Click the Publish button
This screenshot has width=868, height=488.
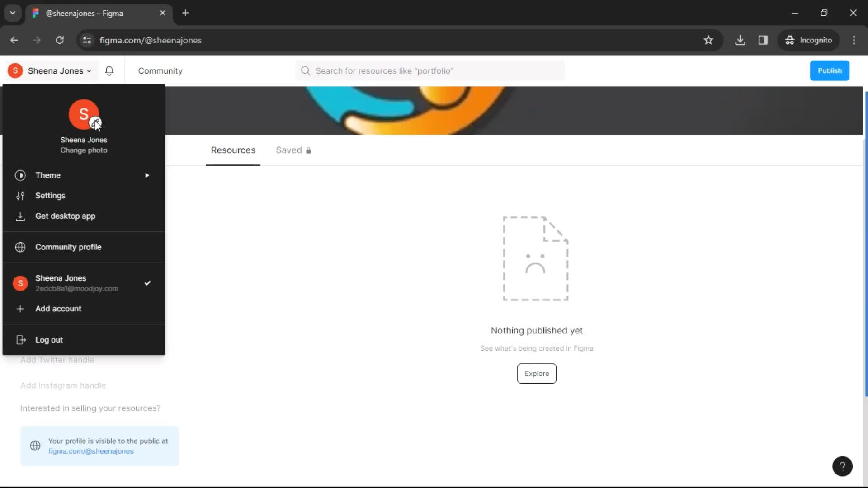(830, 70)
